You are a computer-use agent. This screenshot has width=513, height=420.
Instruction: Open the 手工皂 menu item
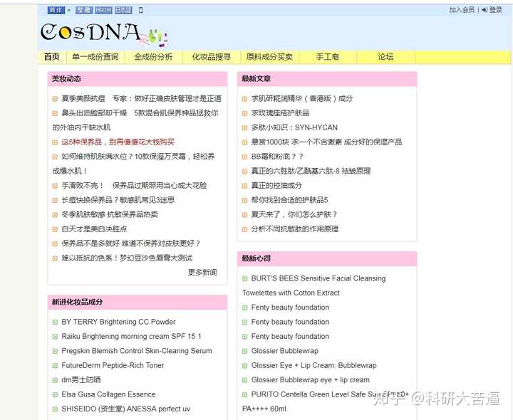pos(328,57)
